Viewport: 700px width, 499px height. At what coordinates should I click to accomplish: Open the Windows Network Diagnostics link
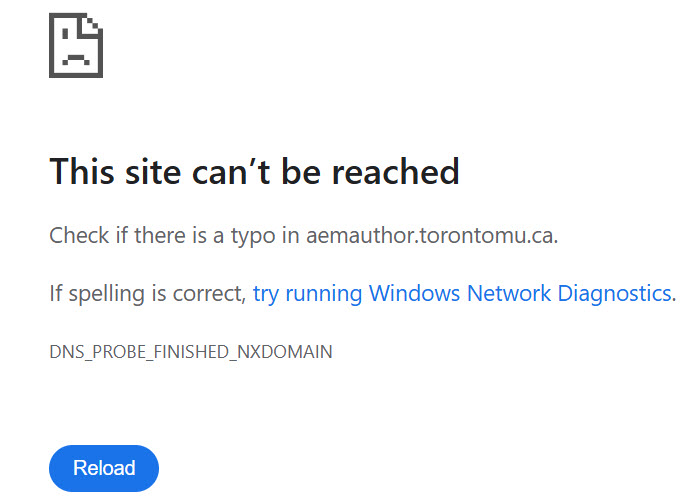[x=462, y=293]
